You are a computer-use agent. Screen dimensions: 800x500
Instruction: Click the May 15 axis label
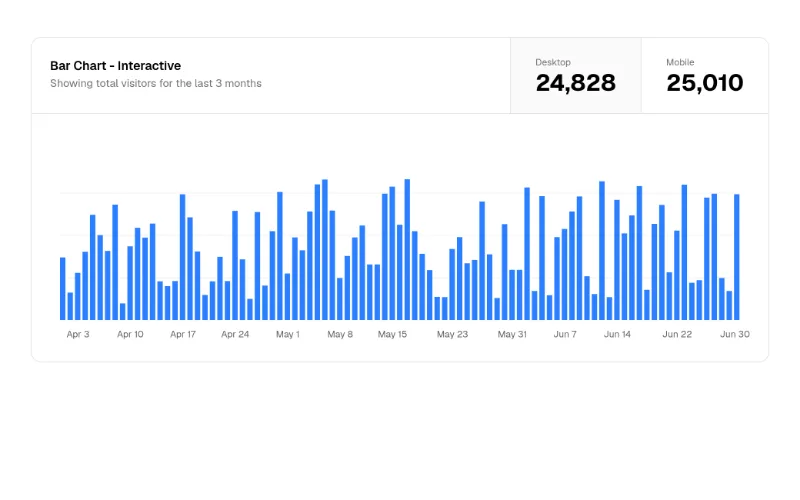(x=392, y=334)
